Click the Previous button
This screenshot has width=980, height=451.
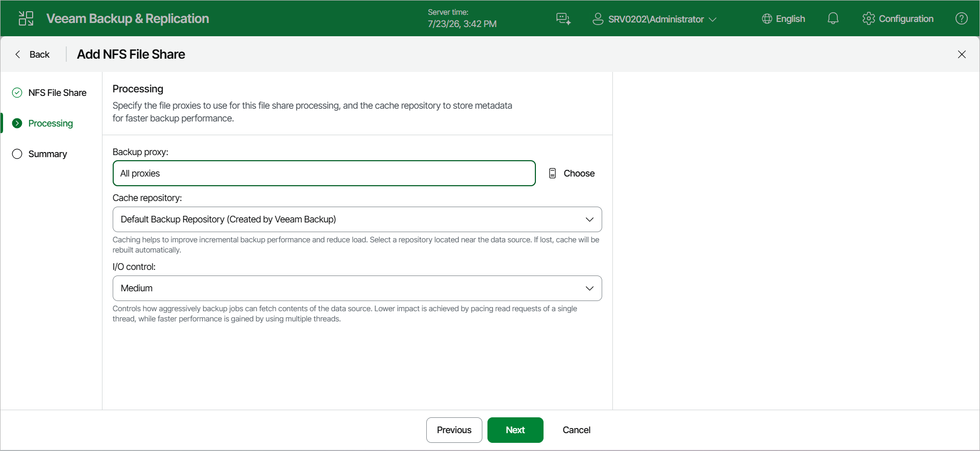[454, 430]
